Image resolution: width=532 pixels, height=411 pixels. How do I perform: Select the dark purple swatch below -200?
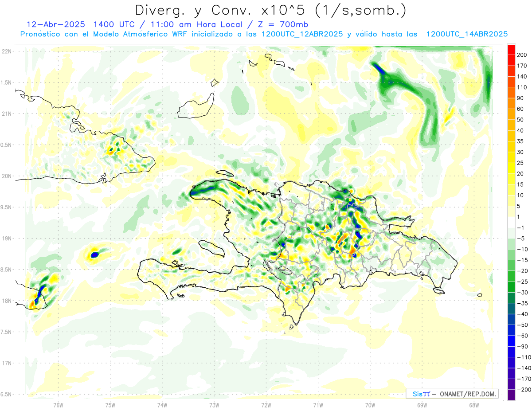511,395
